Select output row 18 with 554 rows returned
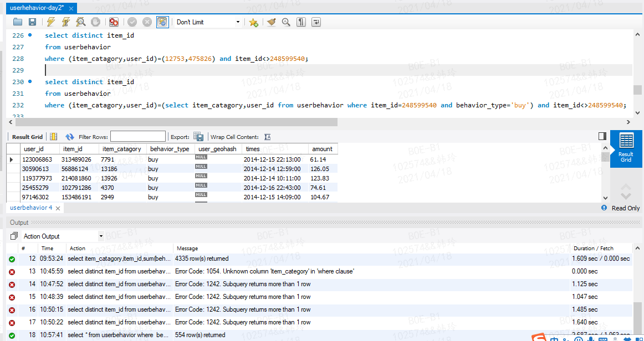Viewport: 644px width, 341px height. pyautogui.click(x=319, y=335)
